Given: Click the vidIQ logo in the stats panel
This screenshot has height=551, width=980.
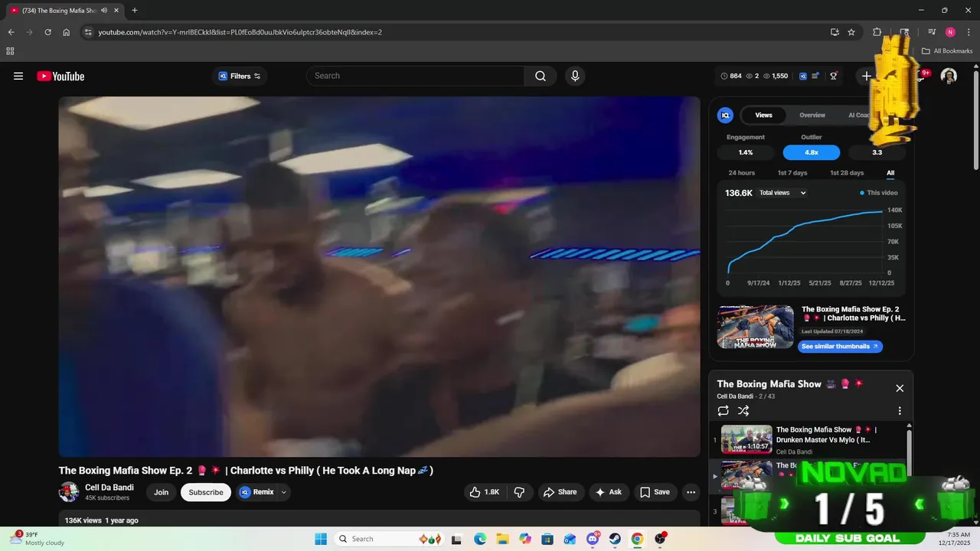Looking at the screenshot, I should pyautogui.click(x=725, y=115).
